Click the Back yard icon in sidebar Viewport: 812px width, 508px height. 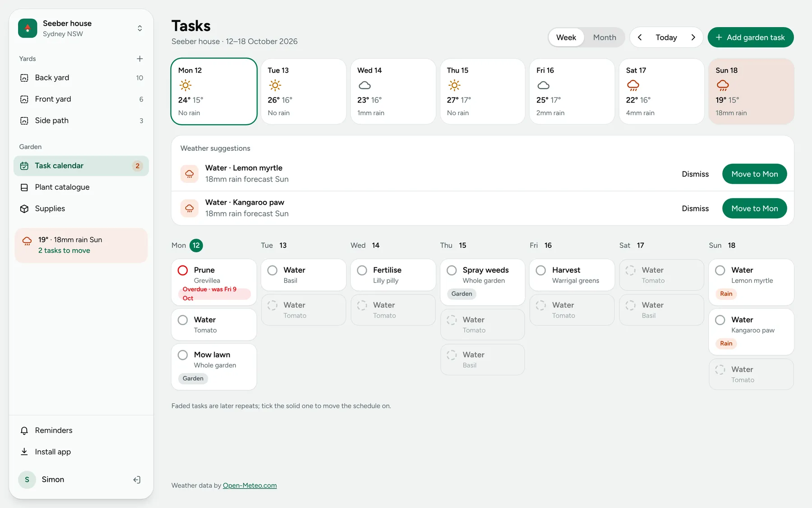[x=24, y=78]
